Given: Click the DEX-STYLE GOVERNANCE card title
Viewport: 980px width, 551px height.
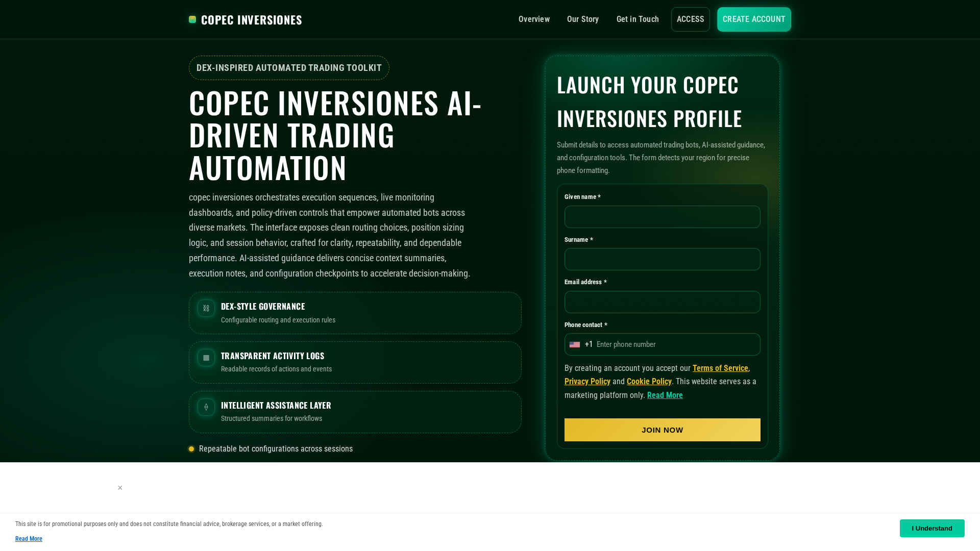Looking at the screenshot, I should coord(263,306).
